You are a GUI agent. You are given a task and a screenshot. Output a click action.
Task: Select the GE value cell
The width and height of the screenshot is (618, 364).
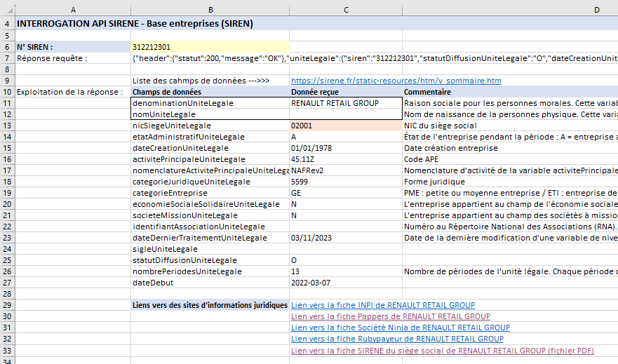tap(346, 193)
